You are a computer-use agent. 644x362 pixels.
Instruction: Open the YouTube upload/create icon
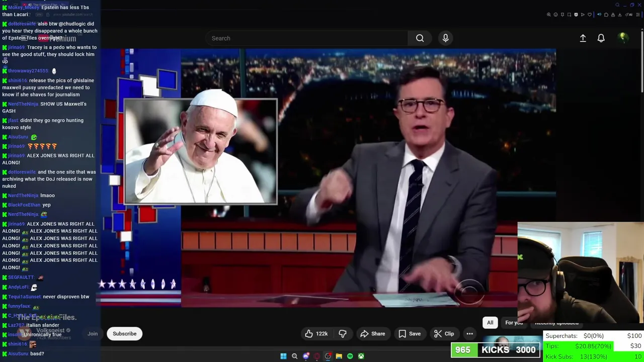[583, 38]
